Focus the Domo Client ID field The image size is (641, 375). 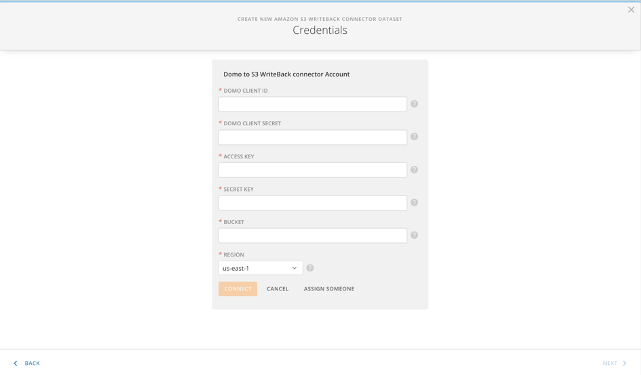pyautogui.click(x=312, y=104)
